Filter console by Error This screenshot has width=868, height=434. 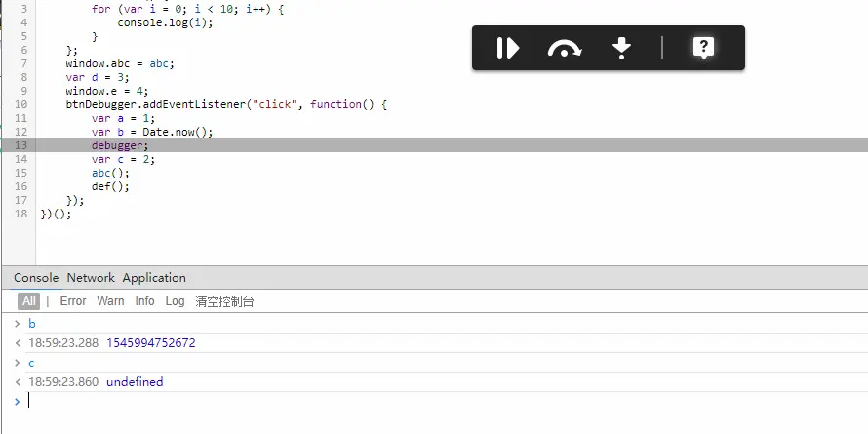(73, 301)
